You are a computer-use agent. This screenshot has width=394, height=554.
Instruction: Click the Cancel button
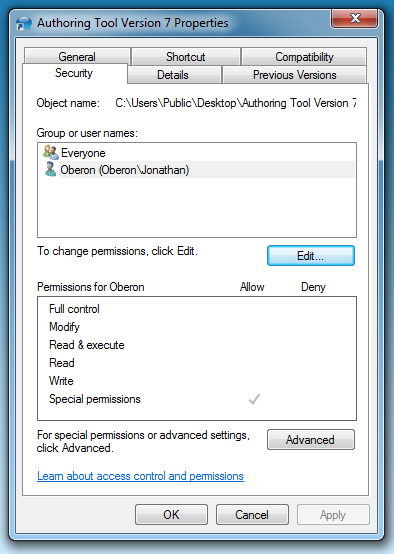coord(252,514)
